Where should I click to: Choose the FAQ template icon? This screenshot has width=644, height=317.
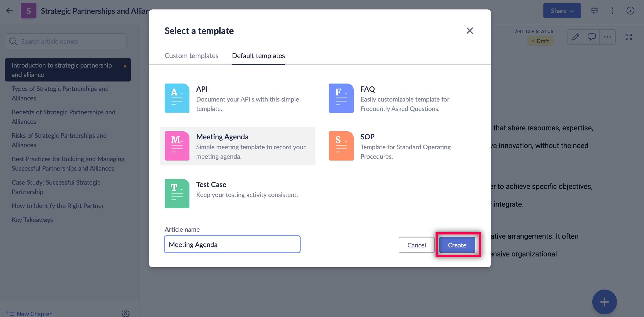click(341, 98)
